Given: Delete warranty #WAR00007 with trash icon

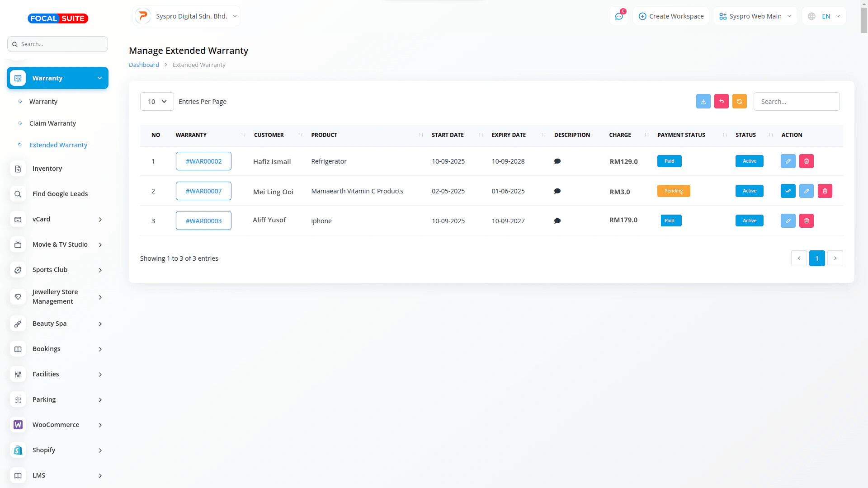Looking at the screenshot, I should coord(825,191).
